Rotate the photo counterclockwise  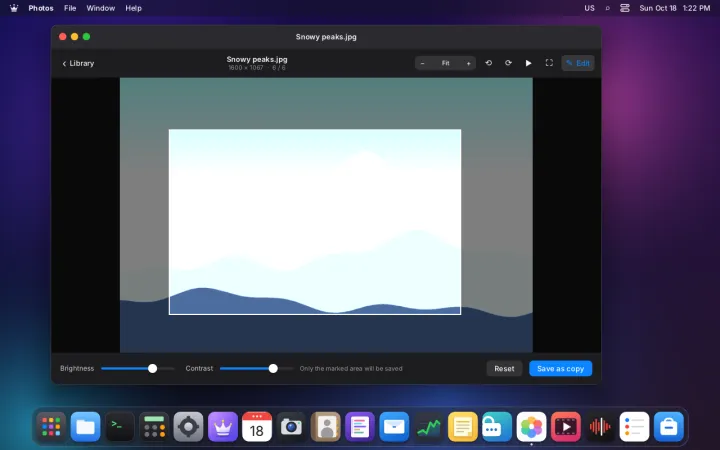[x=489, y=63]
